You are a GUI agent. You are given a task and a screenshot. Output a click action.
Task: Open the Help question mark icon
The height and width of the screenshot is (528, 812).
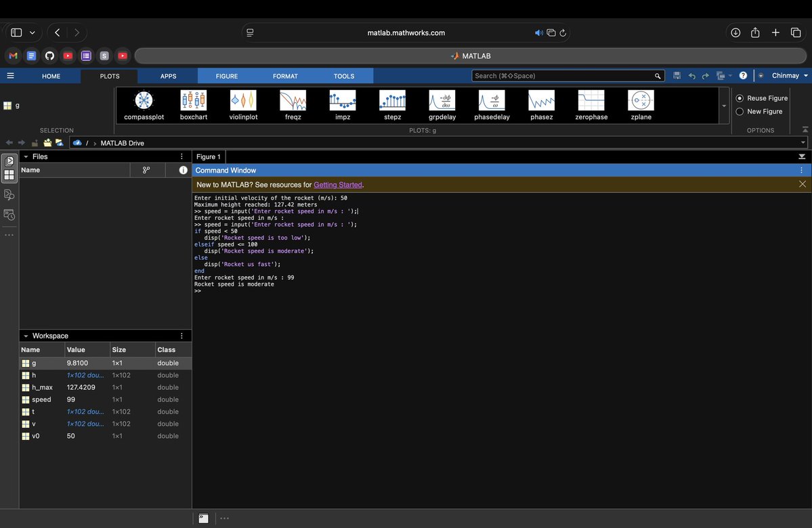tap(743, 76)
